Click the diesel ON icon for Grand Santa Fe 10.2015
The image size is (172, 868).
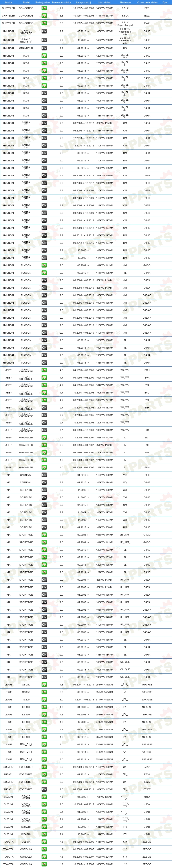click(44, 40)
